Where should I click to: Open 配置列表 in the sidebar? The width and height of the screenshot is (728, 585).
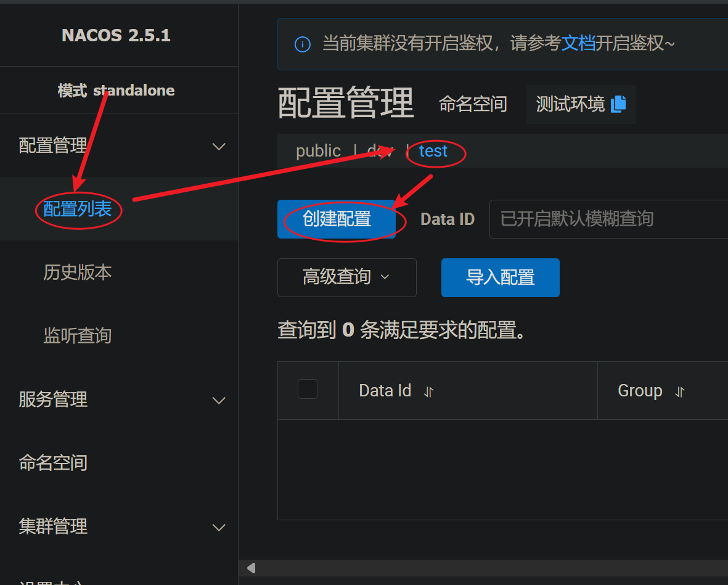pyautogui.click(x=77, y=209)
